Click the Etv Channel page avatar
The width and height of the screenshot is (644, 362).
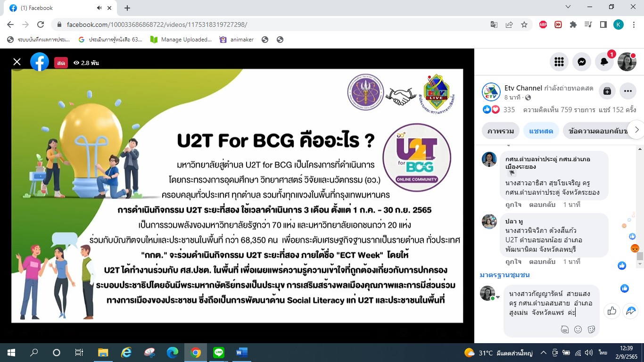[x=491, y=92]
